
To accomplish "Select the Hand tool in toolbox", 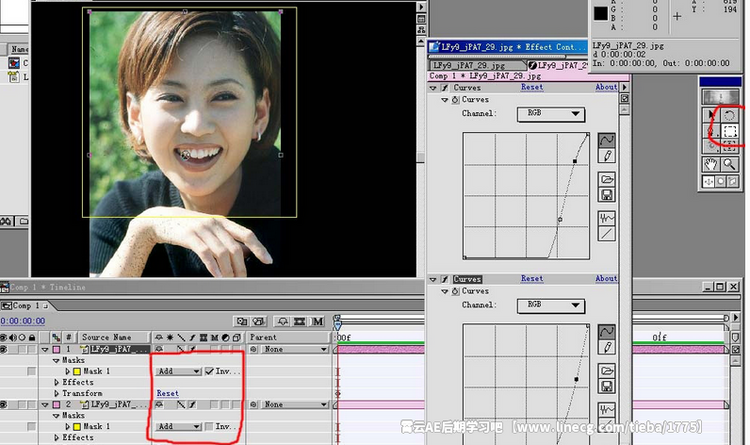I will pos(711,164).
